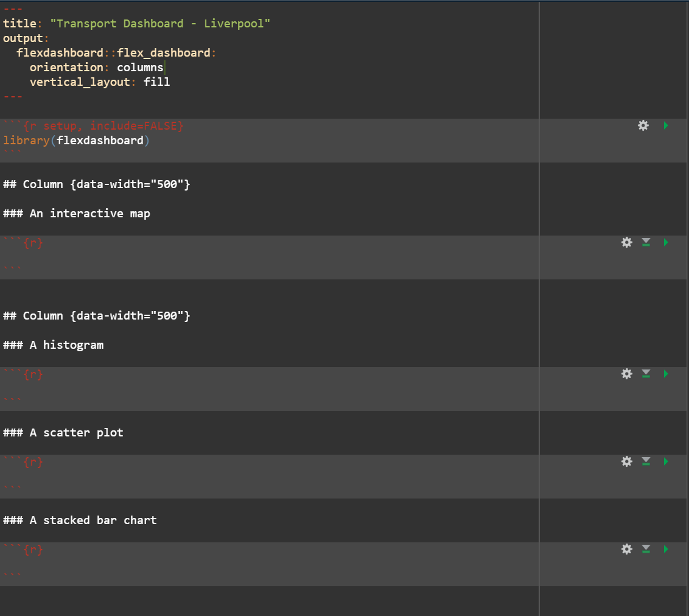This screenshot has width=689, height=616.
Task: Click the "### An interactive map" heading
Action: point(77,214)
